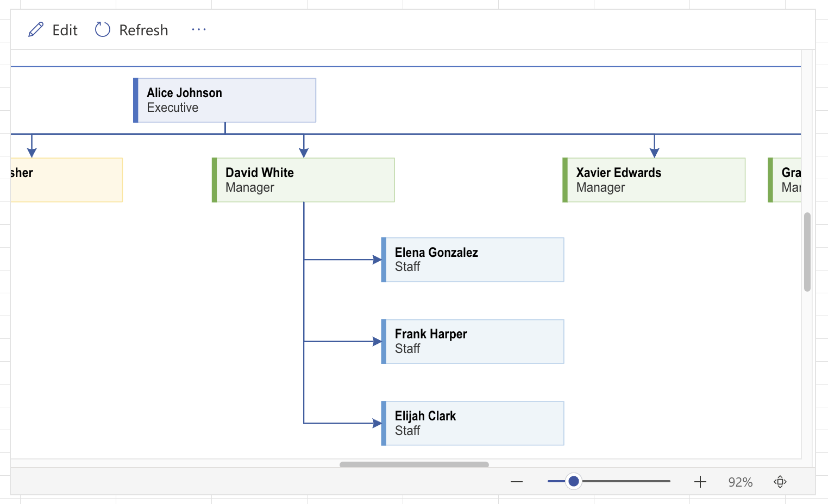Select the Elena Gonzalez Staff node

coord(473,260)
